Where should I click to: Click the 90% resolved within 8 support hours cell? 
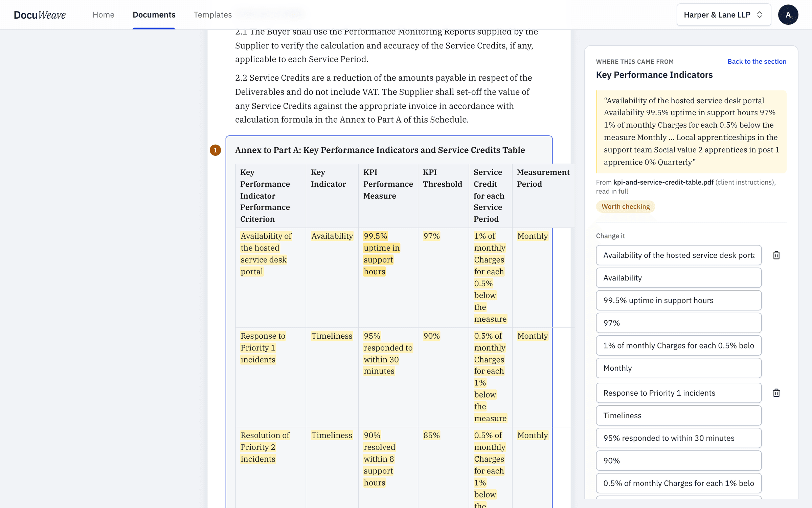[388, 467]
